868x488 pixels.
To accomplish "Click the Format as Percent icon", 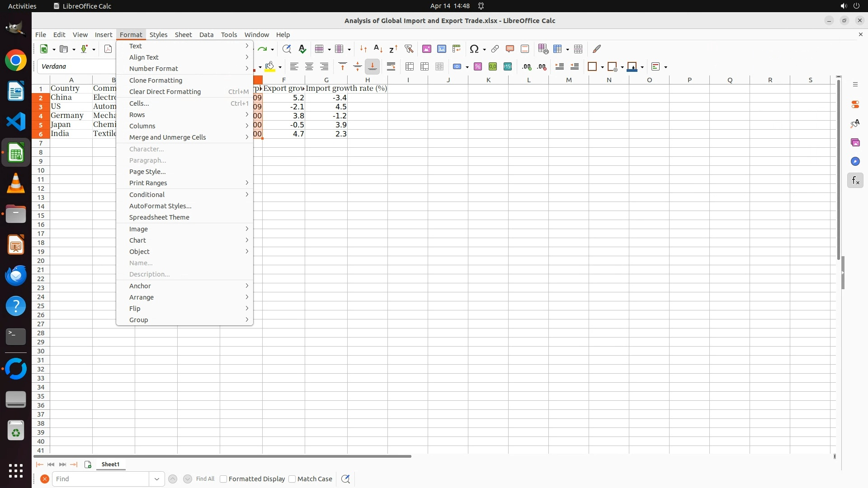I will 478,66.
